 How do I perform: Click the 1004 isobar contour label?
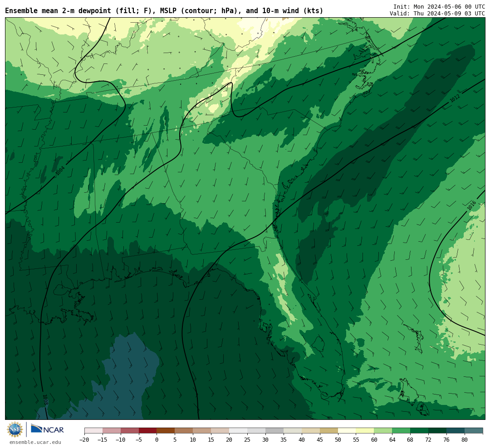[x=60, y=170]
